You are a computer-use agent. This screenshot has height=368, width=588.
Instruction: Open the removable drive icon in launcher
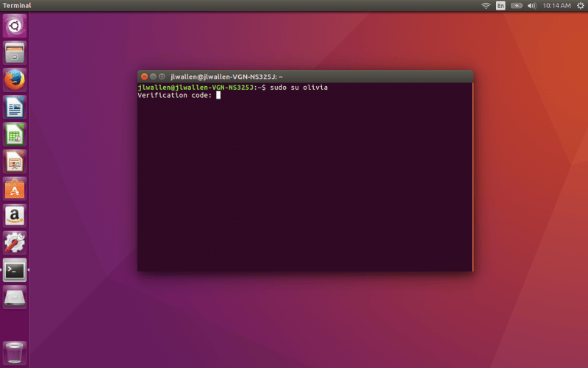point(15,297)
